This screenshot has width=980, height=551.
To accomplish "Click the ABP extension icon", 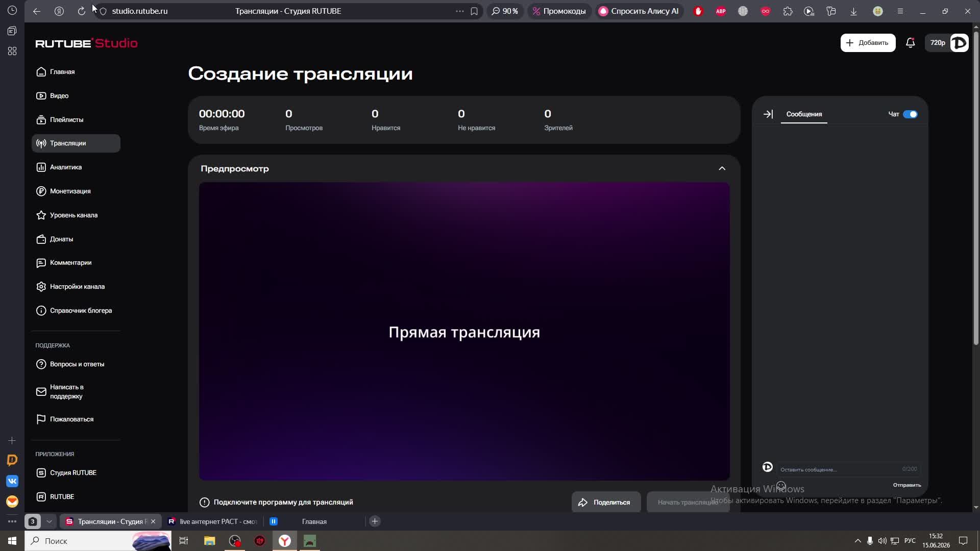I will pos(721,11).
